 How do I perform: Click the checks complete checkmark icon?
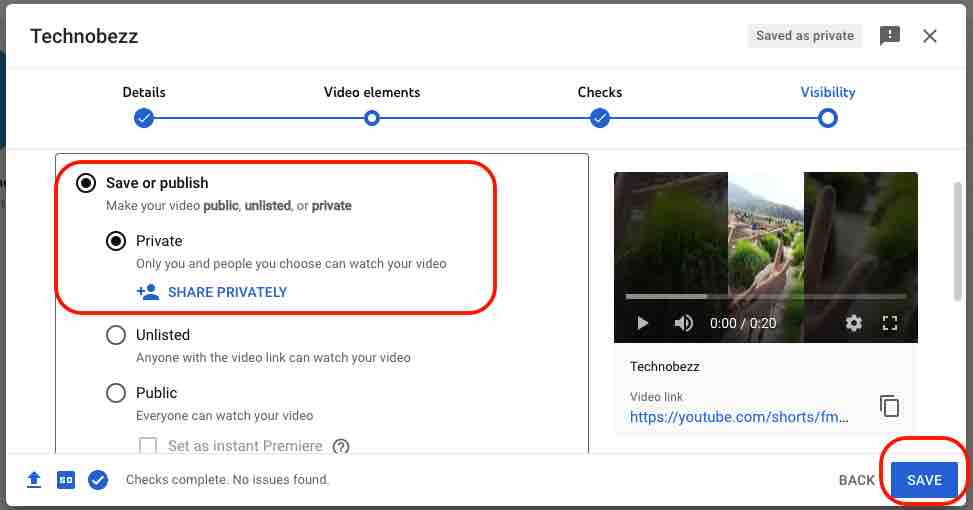click(98, 480)
